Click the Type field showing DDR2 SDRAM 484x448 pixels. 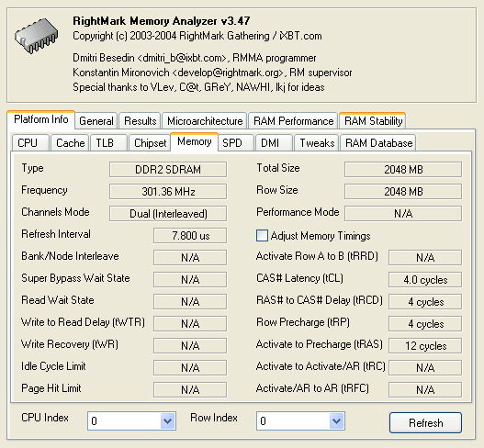168,170
